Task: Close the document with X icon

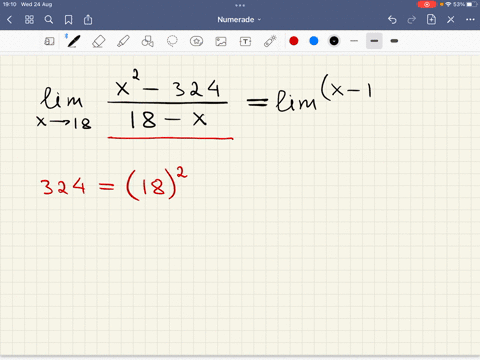Action: click(451, 20)
